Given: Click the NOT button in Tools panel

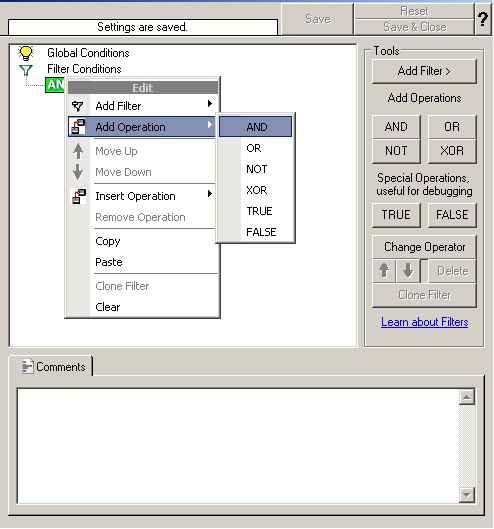Looking at the screenshot, I should (396, 151).
